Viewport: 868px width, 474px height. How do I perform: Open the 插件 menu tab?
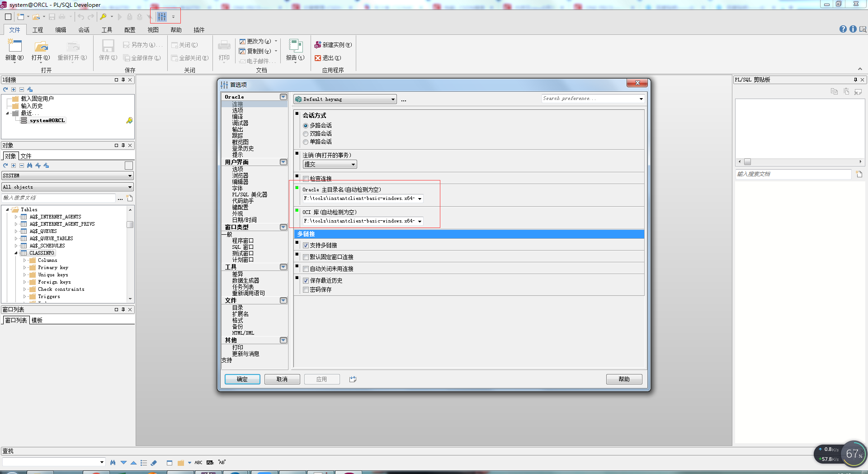tap(199, 30)
